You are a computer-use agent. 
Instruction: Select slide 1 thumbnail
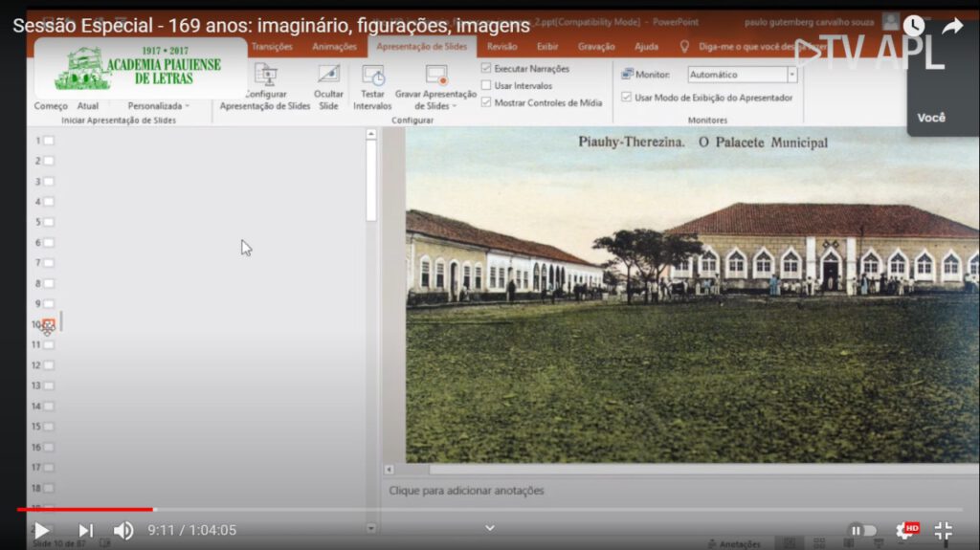49,141
